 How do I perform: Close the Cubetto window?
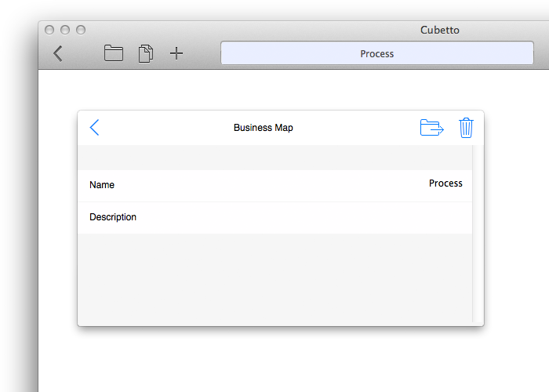coord(49,30)
